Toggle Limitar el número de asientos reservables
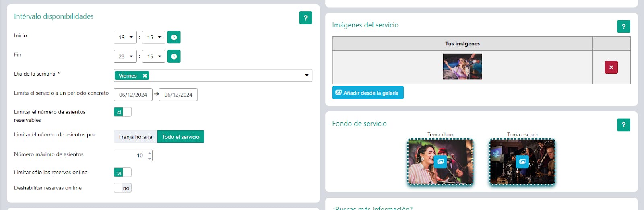 coord(122,112)
